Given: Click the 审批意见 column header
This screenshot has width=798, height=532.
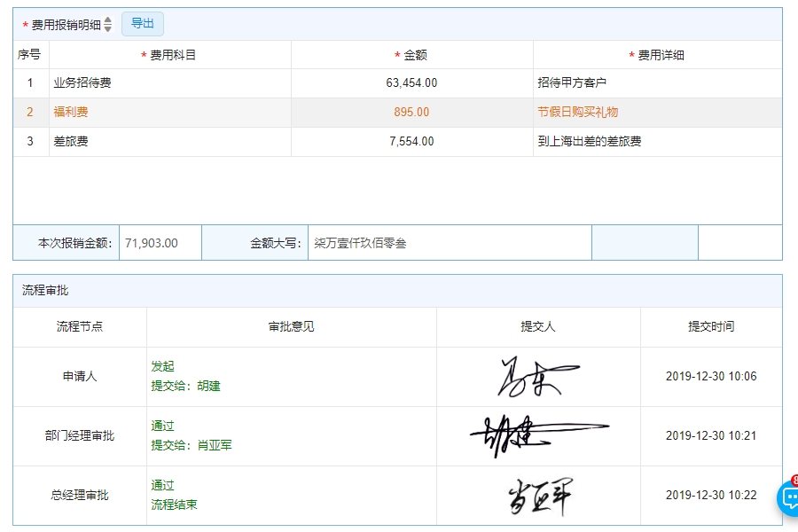Looking at the screenshot, I should 292,327.
